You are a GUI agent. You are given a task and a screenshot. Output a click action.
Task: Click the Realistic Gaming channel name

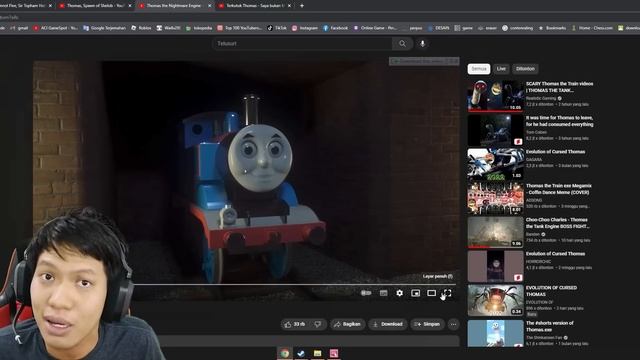coord(541,98)
